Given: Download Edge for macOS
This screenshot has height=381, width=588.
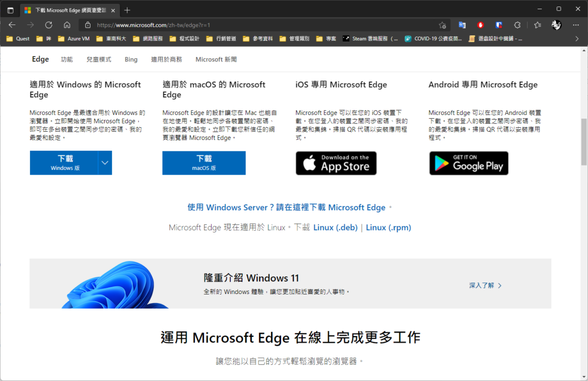Looking at the screenshot, I should (x=204, y=163).
